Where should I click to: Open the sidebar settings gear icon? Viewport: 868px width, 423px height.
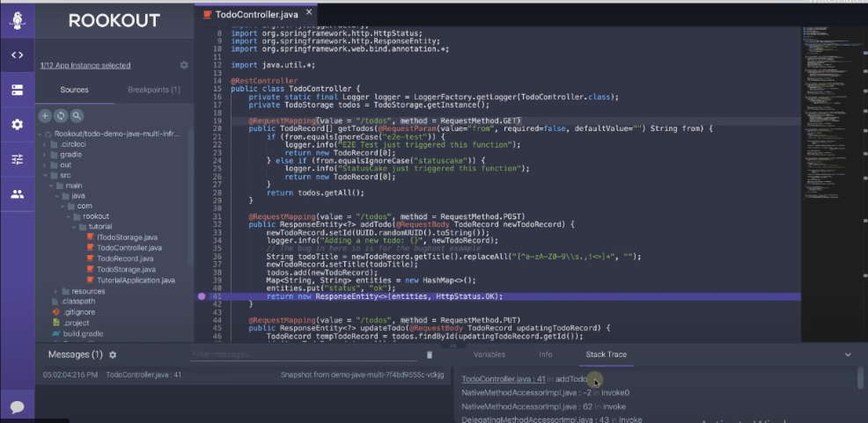coord(17,124)
